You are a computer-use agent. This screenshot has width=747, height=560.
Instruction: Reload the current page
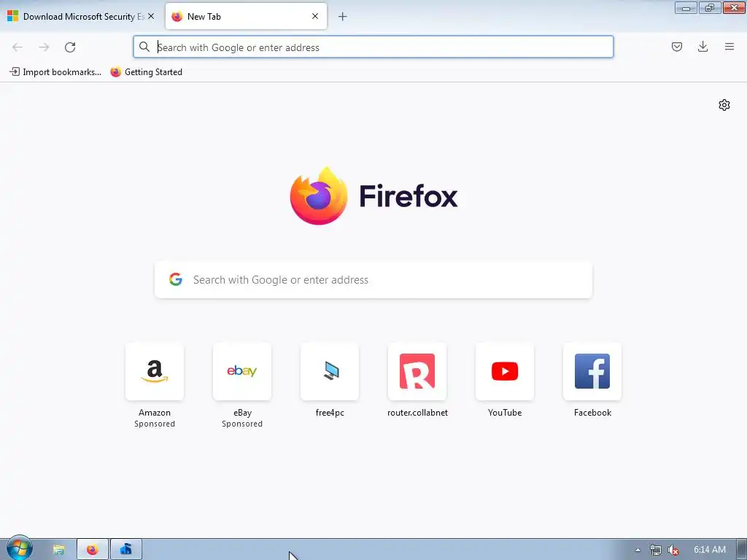(x=70, y=47)
